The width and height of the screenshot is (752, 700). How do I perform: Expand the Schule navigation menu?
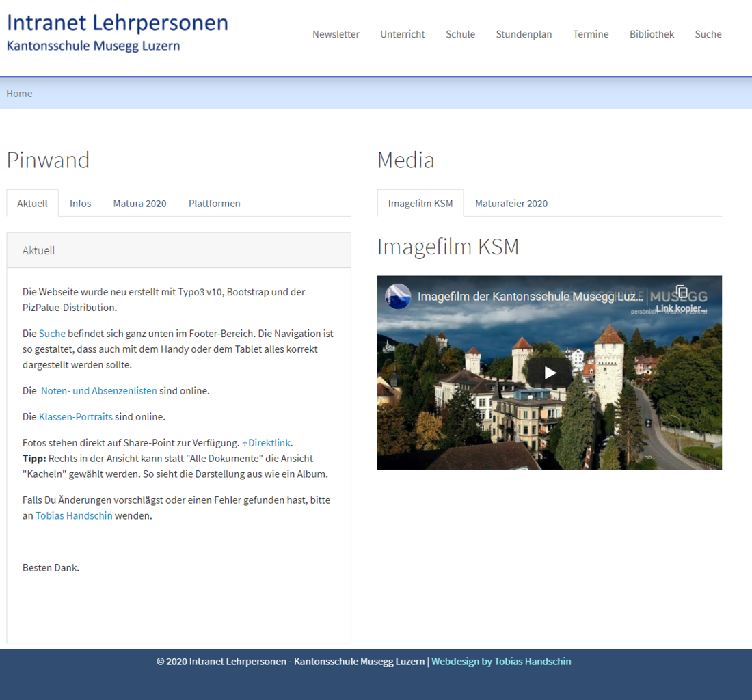[x=460, y=34]
